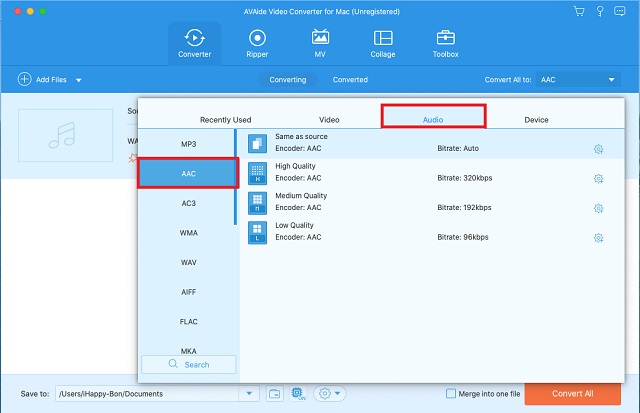640x413 pixels.
Task: Select the Medium Quality preset icon
Action: (x=257, y=203)
